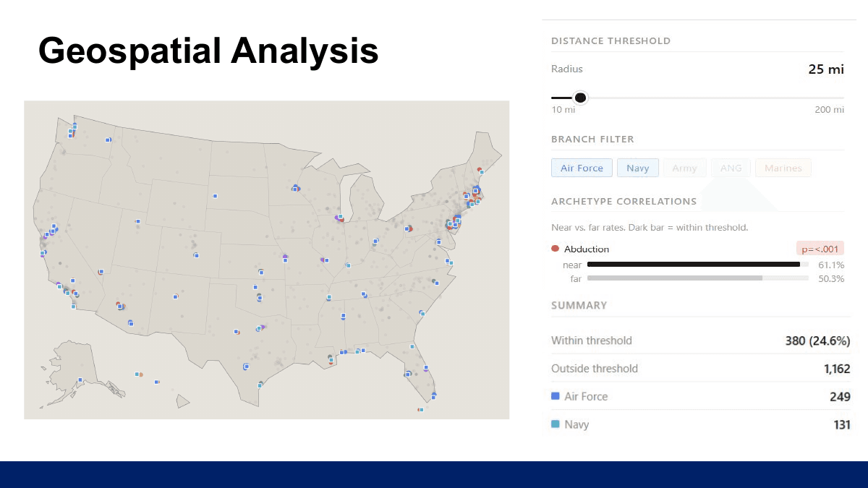Enable the Army branch filter
Screen dimensions: 868x488
(x=684, y=168)
